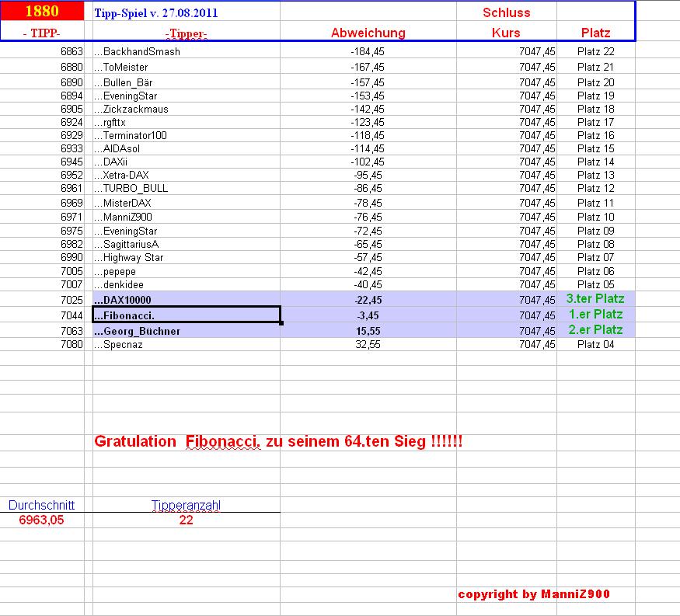Click the 'Tipperanzahl' label cell
This screenshot has width=680, height=616.
click(186, 506)
